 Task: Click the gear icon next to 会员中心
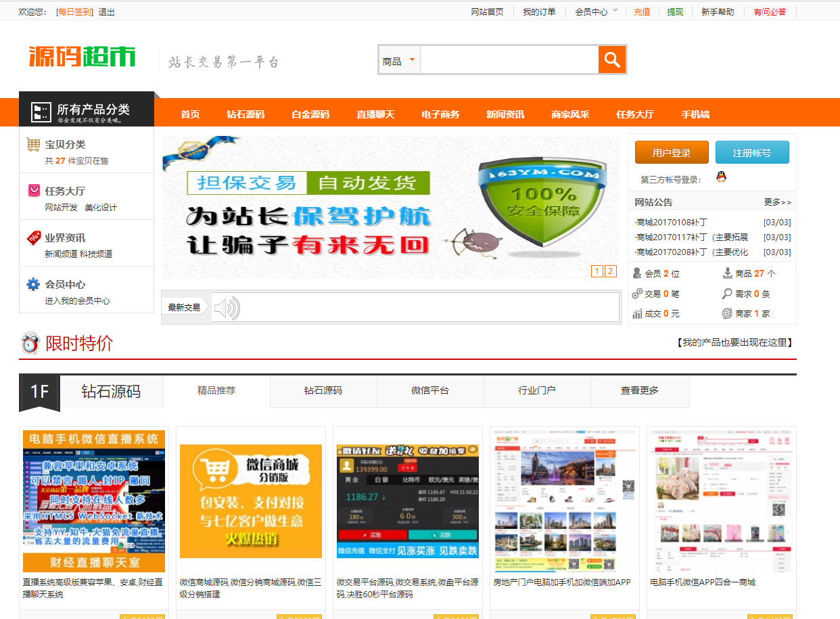coord(33,284)
